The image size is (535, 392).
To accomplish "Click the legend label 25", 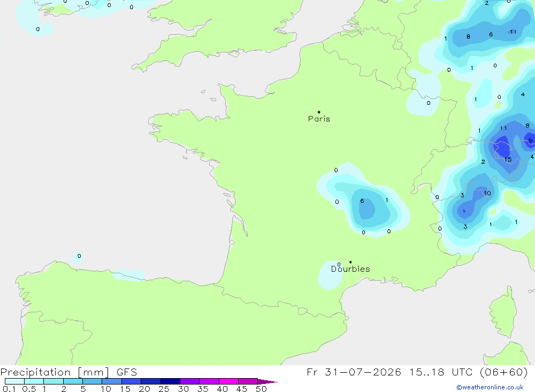I will coord(164,389).
